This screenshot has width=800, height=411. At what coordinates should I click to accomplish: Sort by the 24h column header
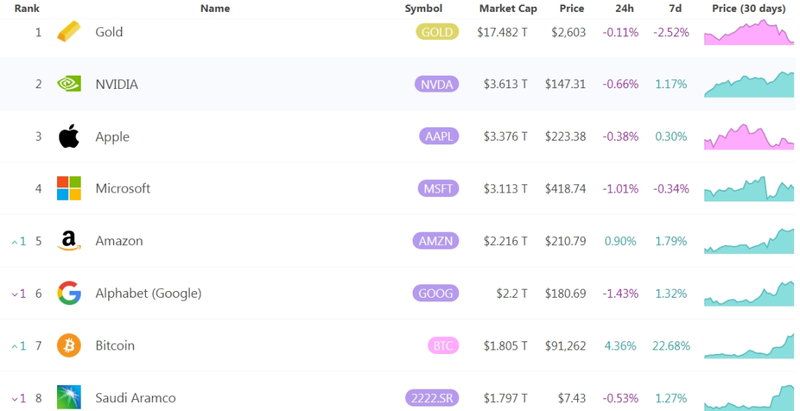(x=626, y=9)
